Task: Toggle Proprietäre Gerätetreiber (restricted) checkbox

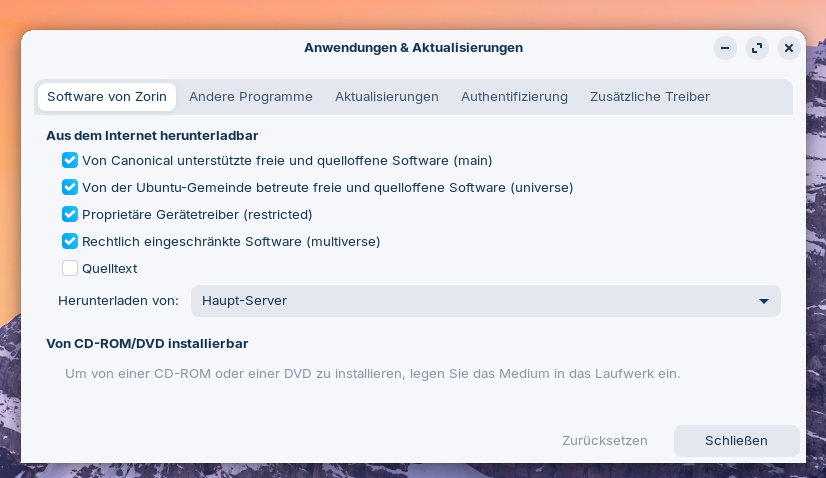Action: tap(70, 214)
